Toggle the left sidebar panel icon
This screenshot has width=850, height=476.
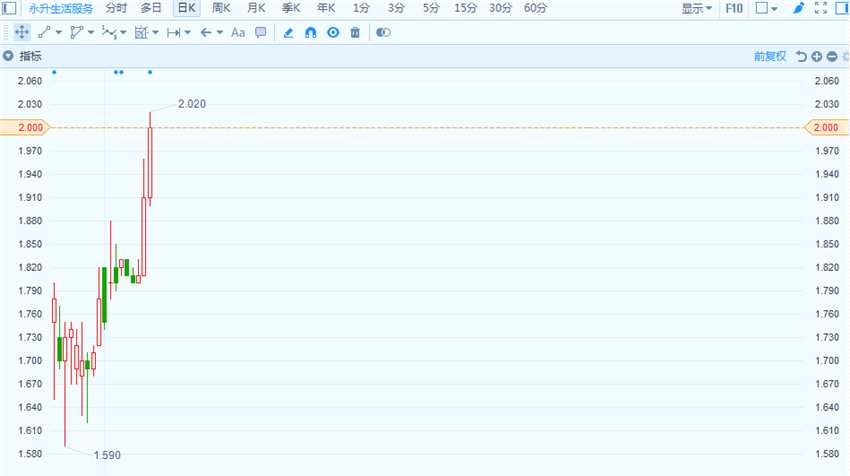9,8
